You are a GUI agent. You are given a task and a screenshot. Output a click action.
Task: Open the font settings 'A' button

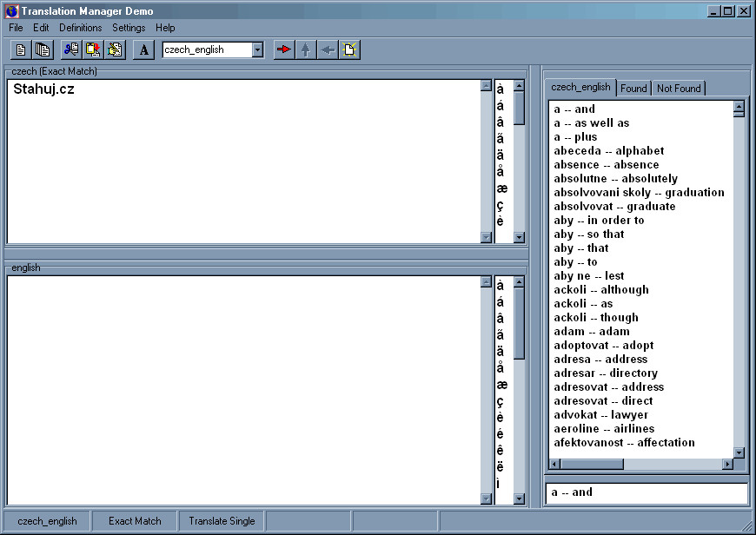click(x=143, y=50)
